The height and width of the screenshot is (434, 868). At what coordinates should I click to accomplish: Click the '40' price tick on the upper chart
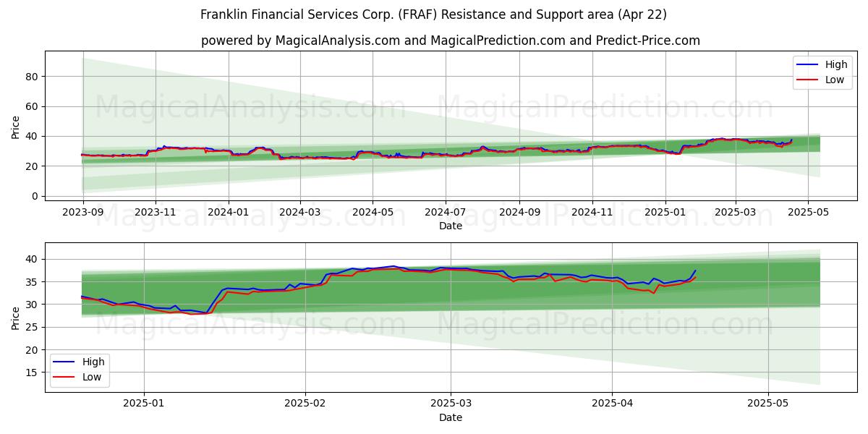coord(32,136)
